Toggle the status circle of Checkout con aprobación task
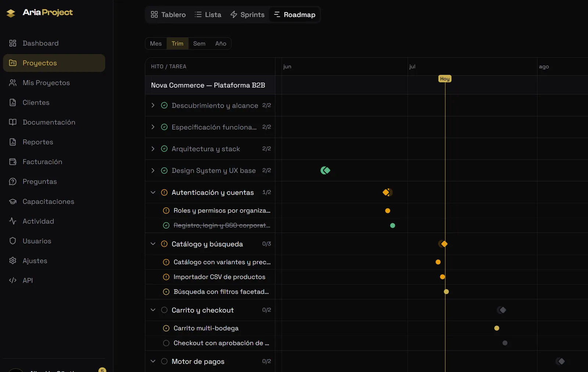The height and width of the screenshot is (372, 588). click(x=166, y=343)
